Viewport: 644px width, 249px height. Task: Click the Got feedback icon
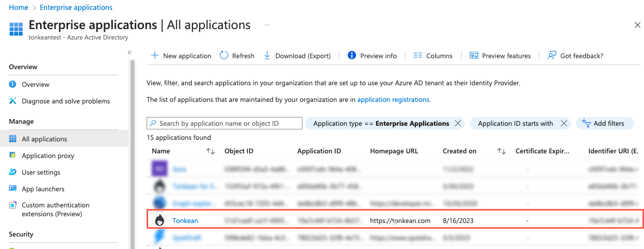point(552,56)
